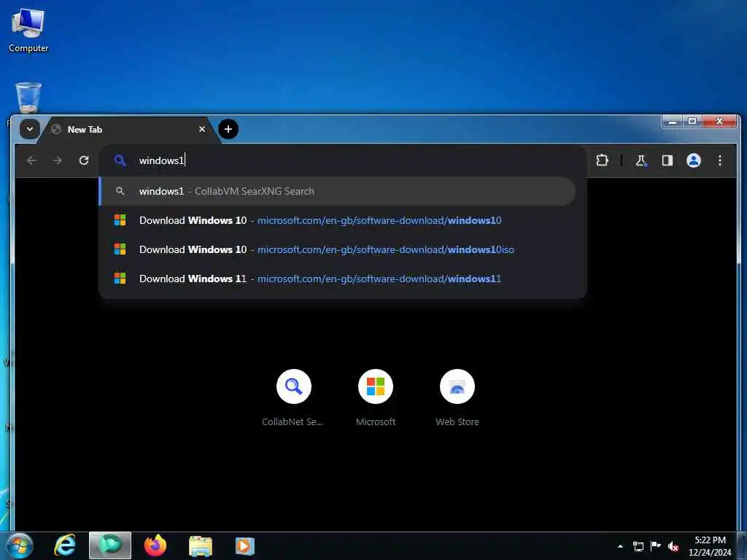Screen dimensions: 747x560
Task: Open the Action Center flag icon
Action: (x=656, y=546)
